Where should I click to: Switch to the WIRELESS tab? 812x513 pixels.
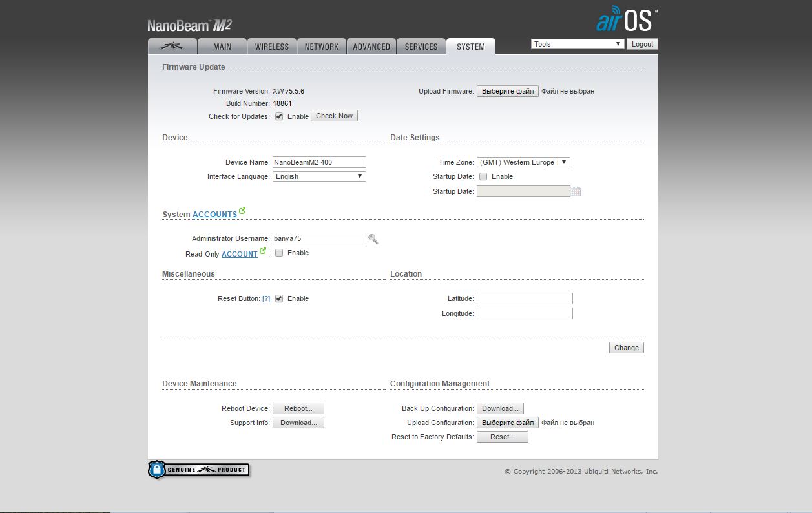[271, 47]
